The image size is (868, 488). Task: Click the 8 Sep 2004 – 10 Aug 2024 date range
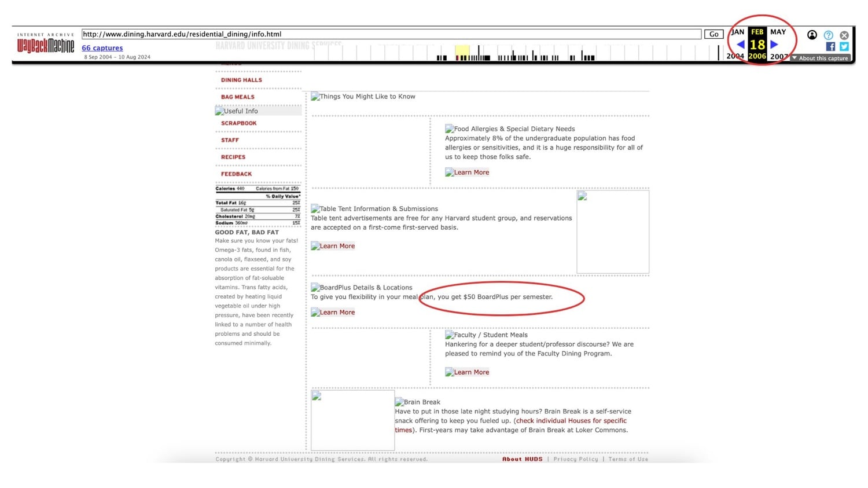point(117,57)
